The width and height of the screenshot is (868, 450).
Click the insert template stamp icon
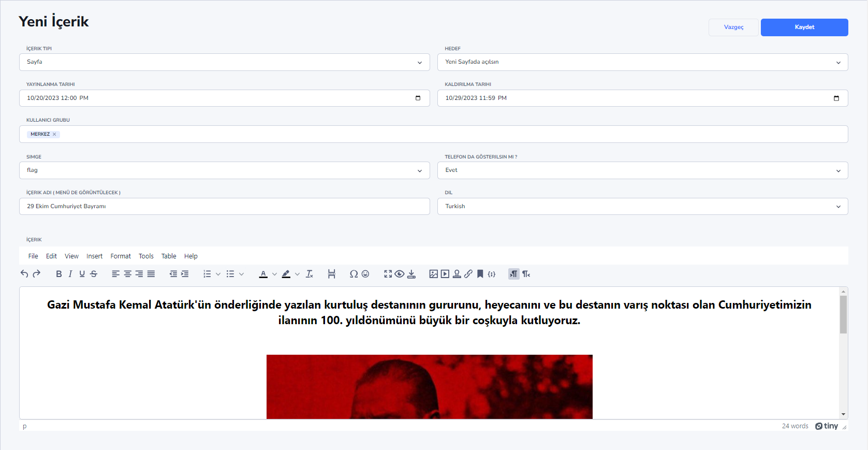457,274
